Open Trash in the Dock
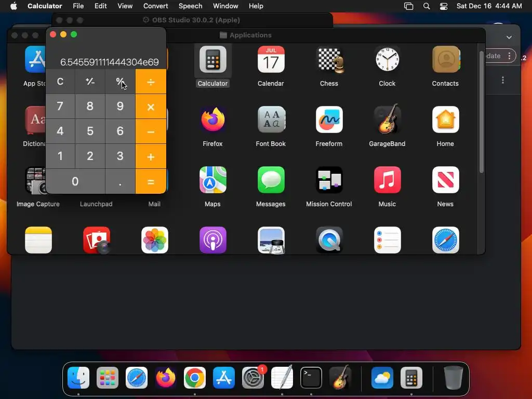The height and width of the screenshot is (399, 532). pyautogui.click(x=453, y=378)
